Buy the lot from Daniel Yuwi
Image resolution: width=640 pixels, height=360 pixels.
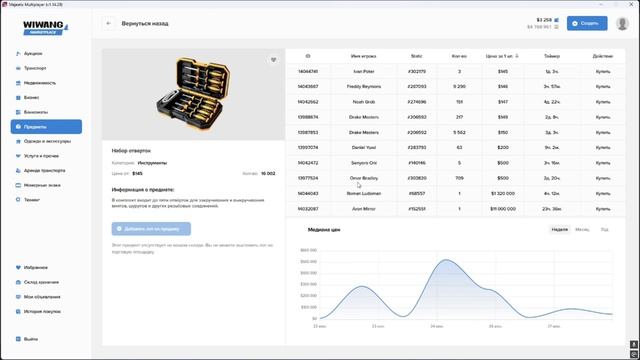pos(602,148)
